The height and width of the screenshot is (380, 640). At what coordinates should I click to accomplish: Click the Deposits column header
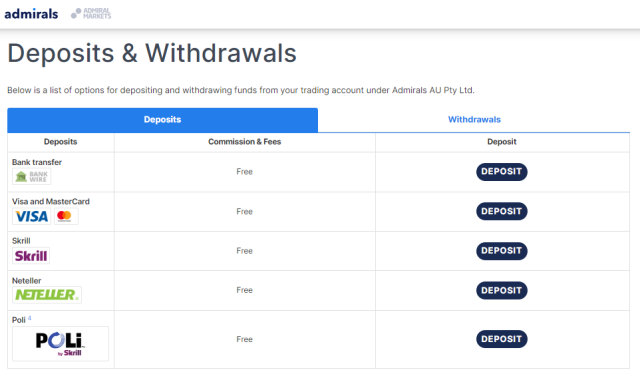[x=60, y=142]
